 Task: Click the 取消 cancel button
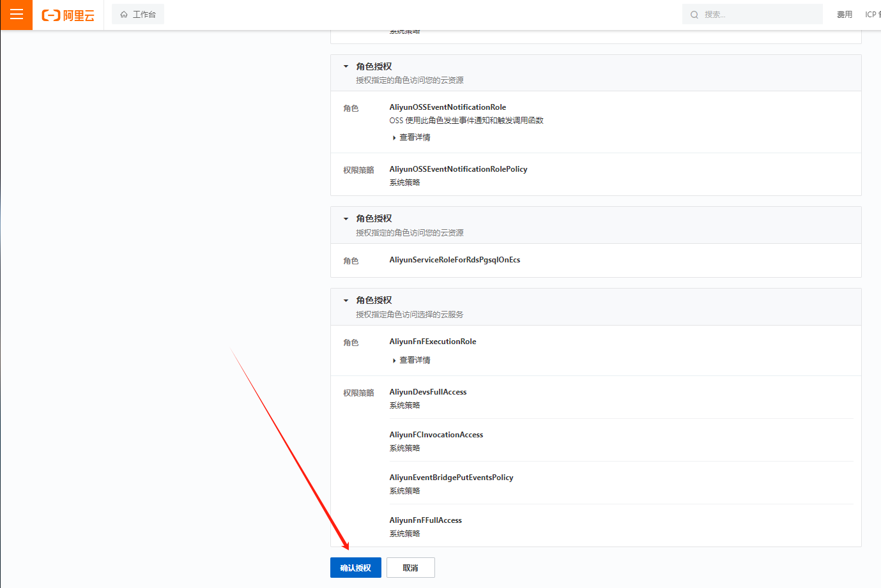(x=410, y=567)
